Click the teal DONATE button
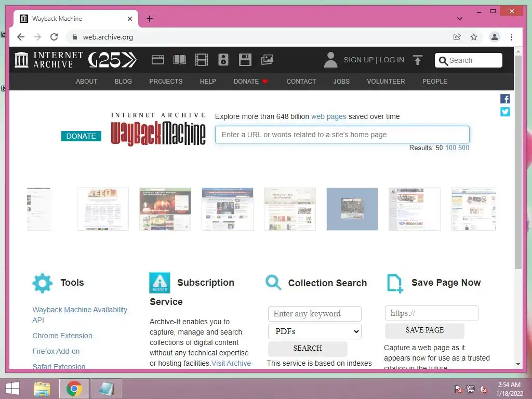Image resolution: width=532 pixels, height=399 pixels. tap(81, 136)
